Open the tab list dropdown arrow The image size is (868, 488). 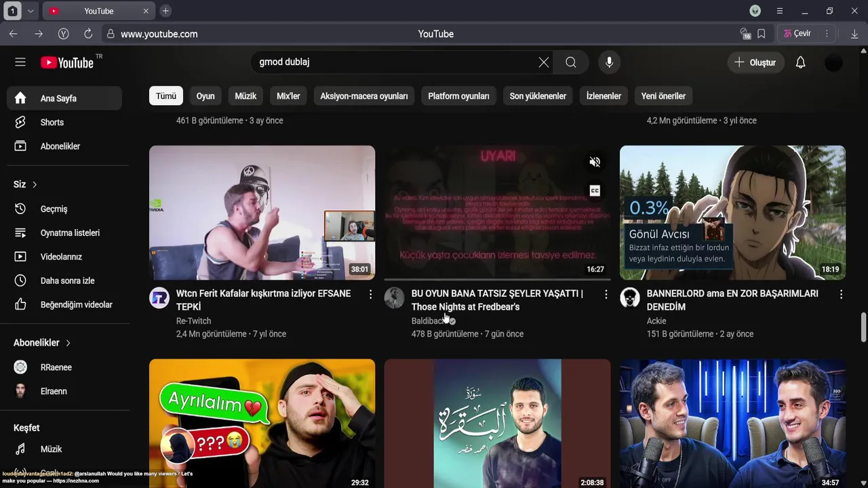[x=31, y=11]
